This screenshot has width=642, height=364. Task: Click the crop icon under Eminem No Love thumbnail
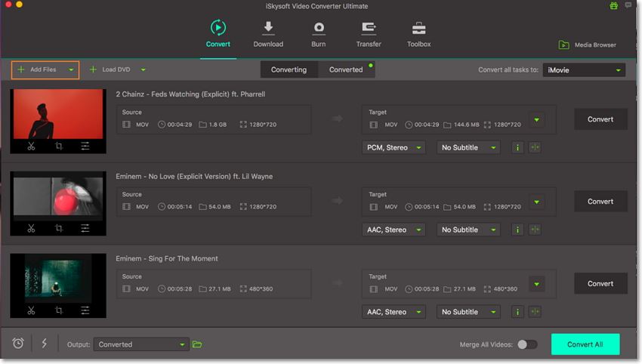click(x=59, y=229)
